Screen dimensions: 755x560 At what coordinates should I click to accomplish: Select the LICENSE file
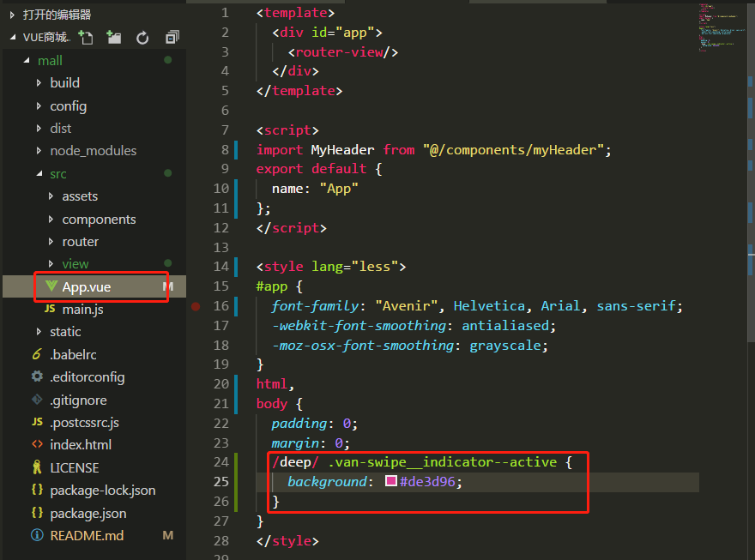(75, 467)
